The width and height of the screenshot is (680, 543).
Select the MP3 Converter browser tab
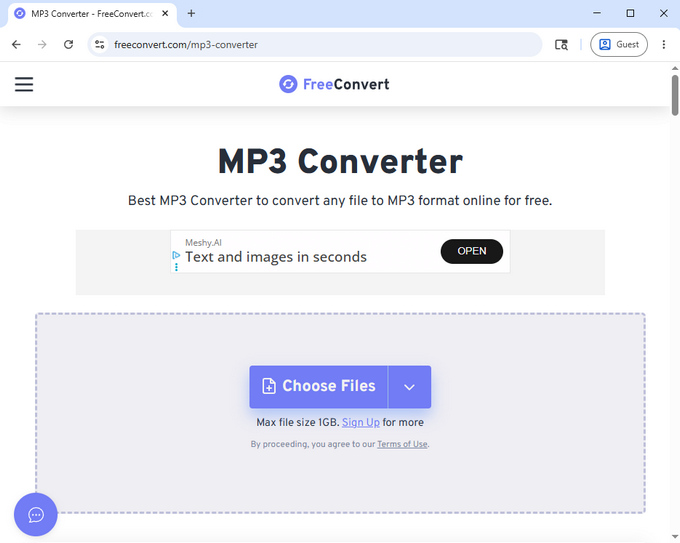(91, 13)
